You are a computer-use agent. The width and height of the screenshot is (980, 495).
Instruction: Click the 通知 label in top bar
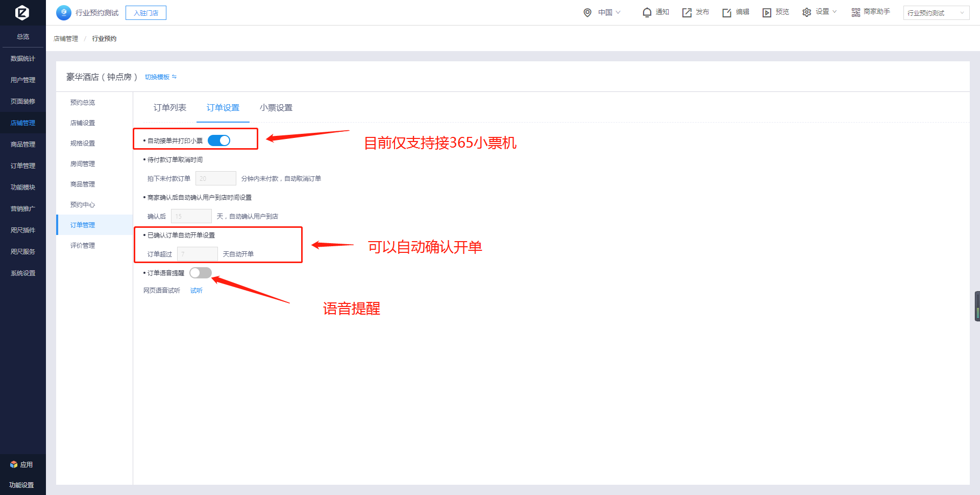pos(663,12)
